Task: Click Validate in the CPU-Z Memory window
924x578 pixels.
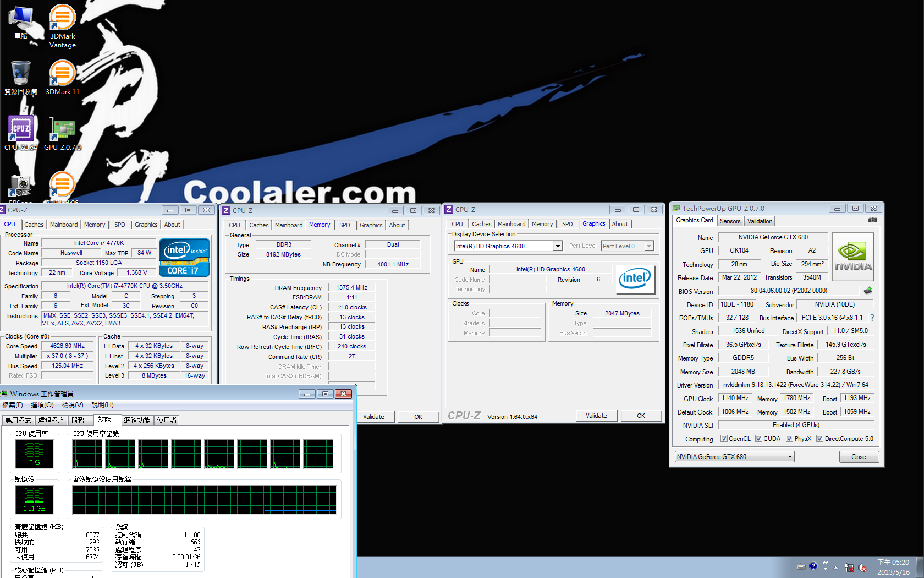Action: coord(375,417)
